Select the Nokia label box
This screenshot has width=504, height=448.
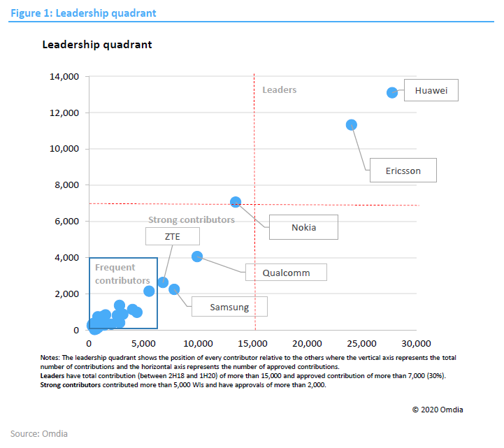tap(304, 227)
